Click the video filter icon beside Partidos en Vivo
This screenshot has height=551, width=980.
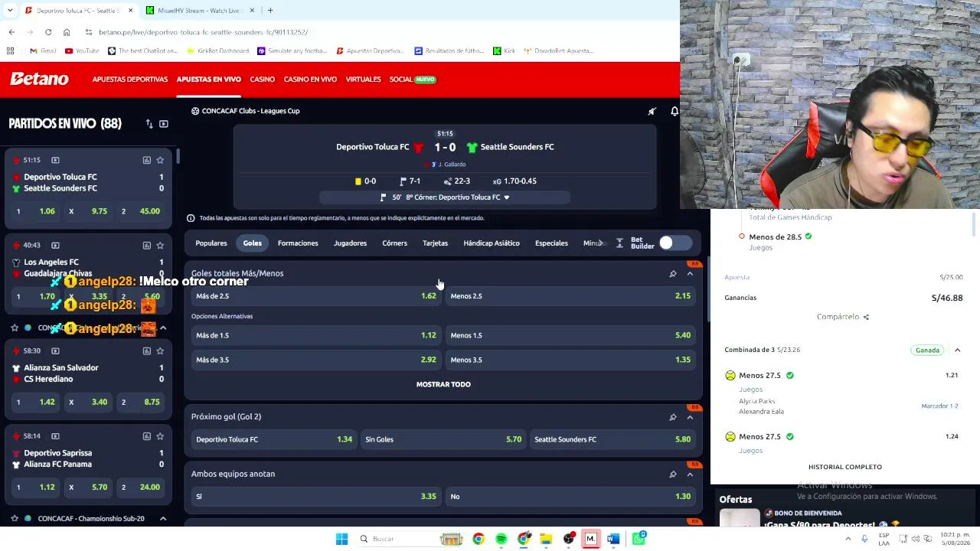[x=164, y=123]
